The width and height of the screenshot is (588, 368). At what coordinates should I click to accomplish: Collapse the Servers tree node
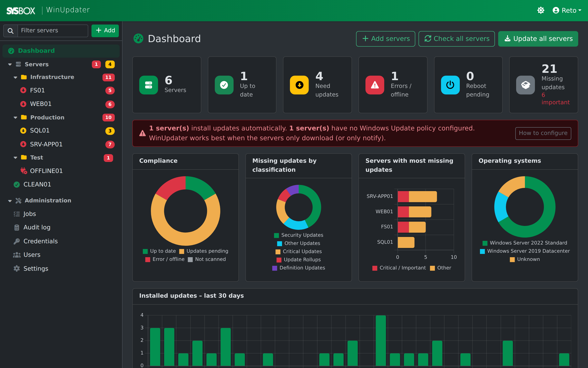coord(10,64)
